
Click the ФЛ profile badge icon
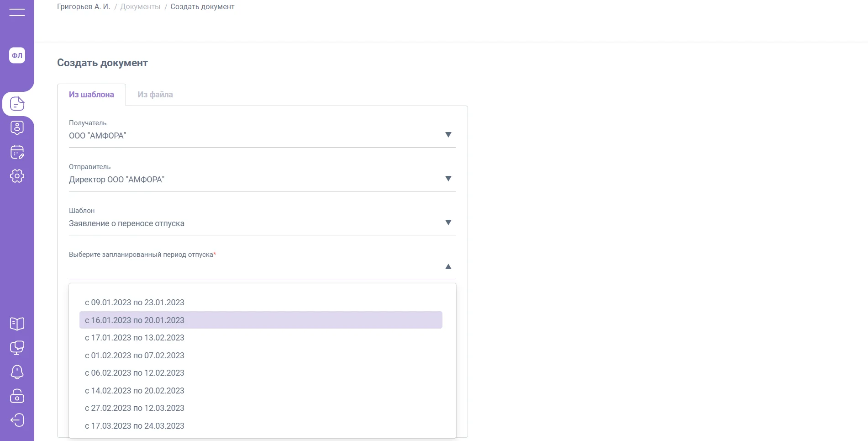[x=17, y=55]
